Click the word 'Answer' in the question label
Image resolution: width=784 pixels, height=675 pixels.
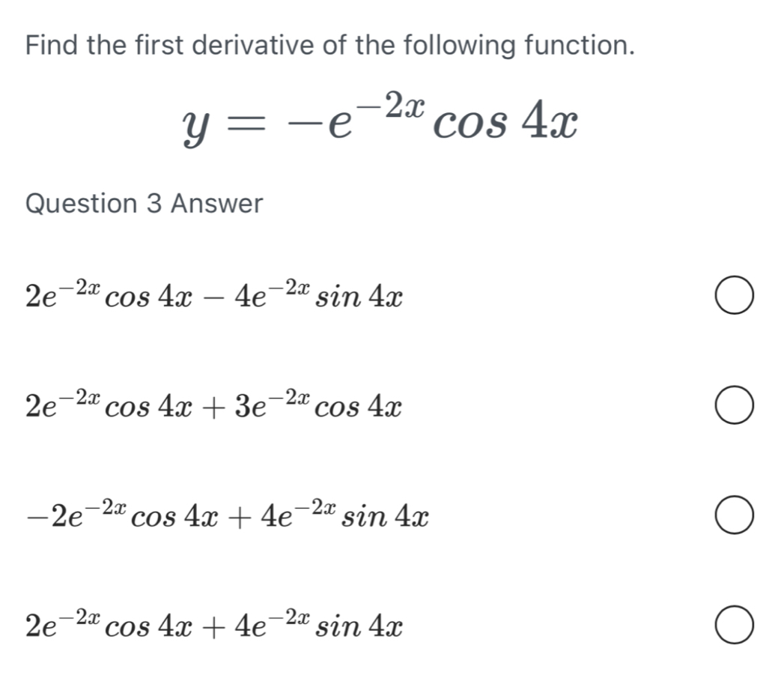click(217, 203)
